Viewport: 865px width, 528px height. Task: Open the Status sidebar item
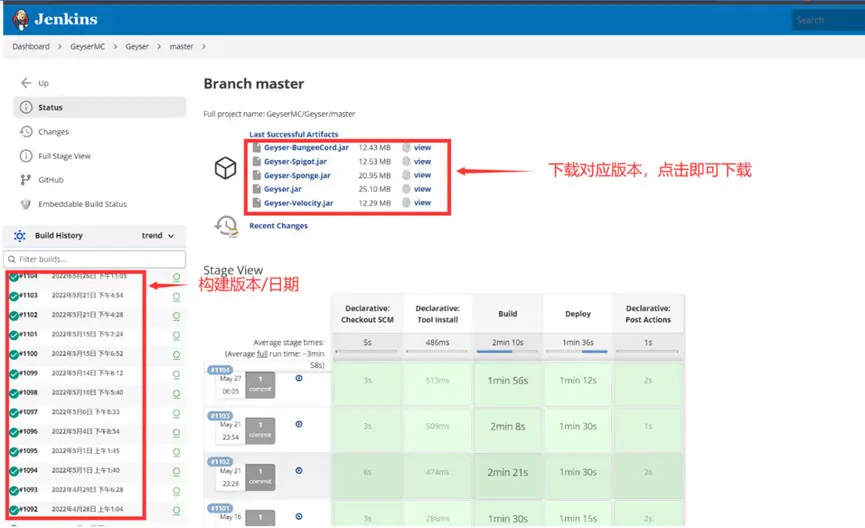[99, 107]
